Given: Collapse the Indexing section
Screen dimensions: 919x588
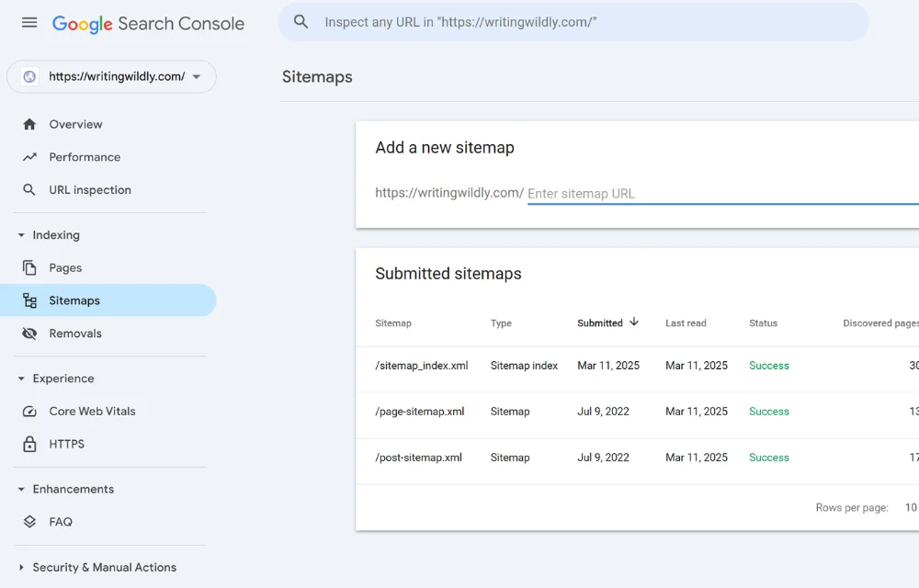Looking at the screenshot, I should tap(20, 234).
